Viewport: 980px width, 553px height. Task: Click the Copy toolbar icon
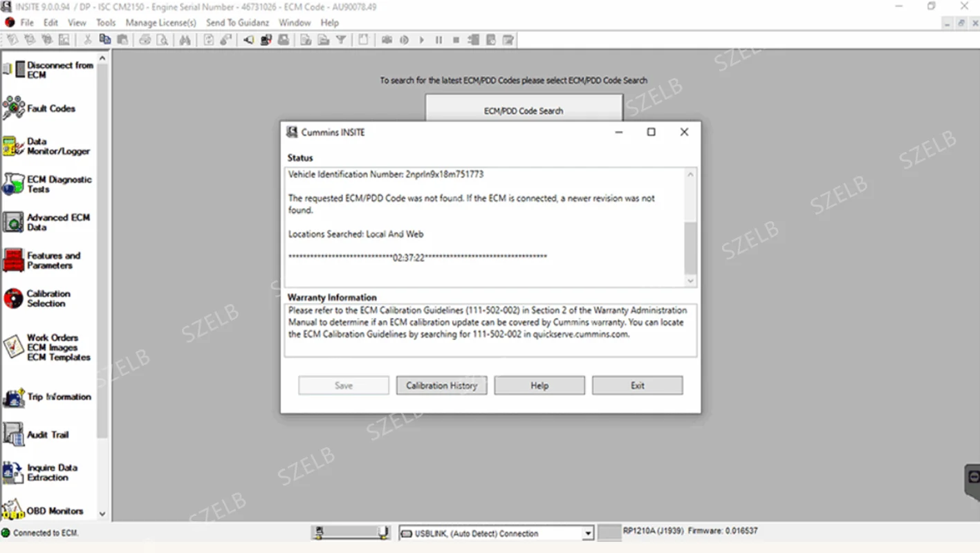[x=105, y=40]
